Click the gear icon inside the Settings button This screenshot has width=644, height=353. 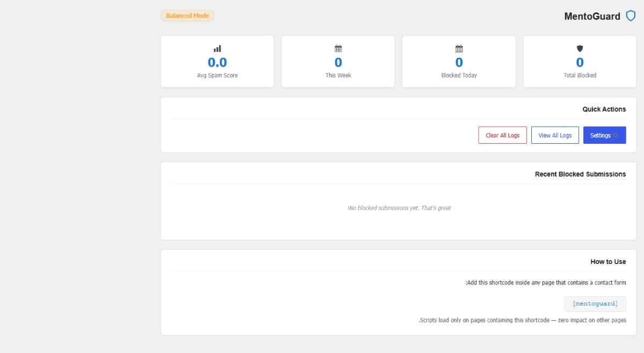click(x=616, y=135)
